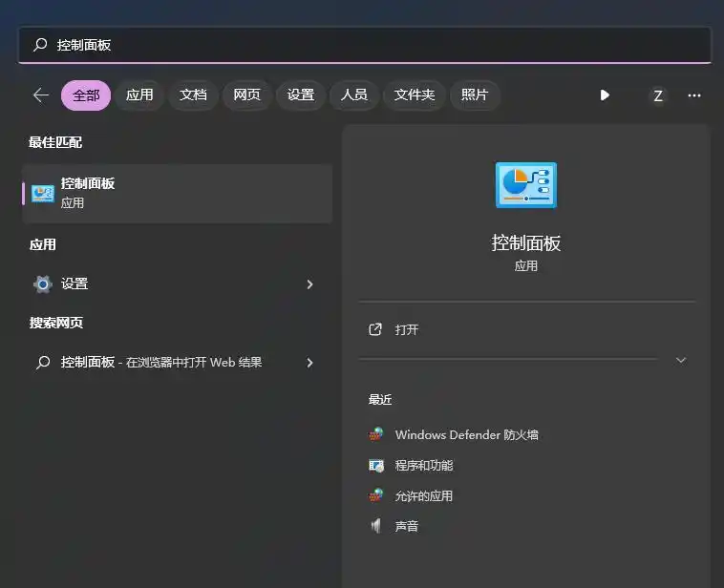
Task: Open recent item 声音
Action: coord(406,527)
